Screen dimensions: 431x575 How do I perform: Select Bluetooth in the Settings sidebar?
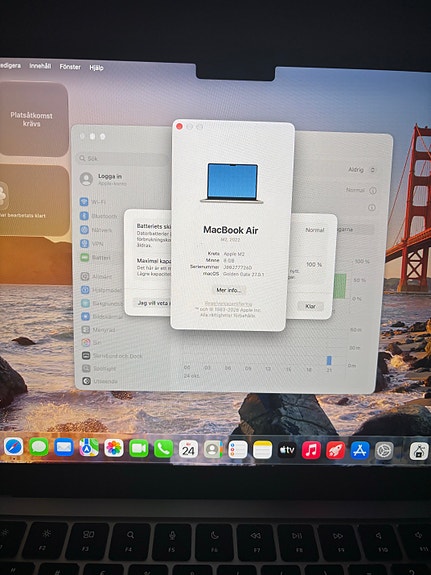[x=99, y=216]
